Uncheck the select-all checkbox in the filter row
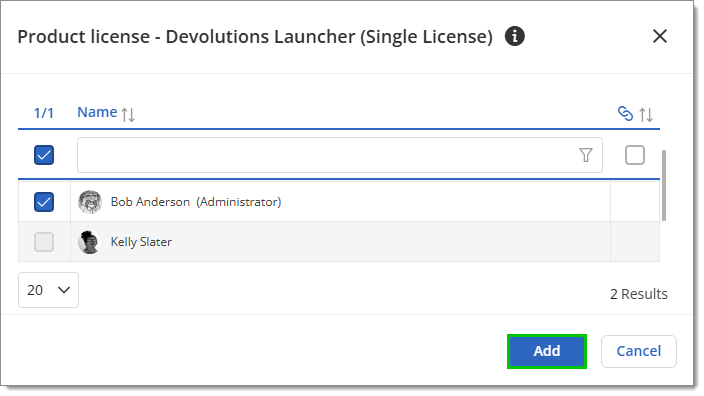The image size is (704, 396). pyautogui.click(x=44, y=155)
